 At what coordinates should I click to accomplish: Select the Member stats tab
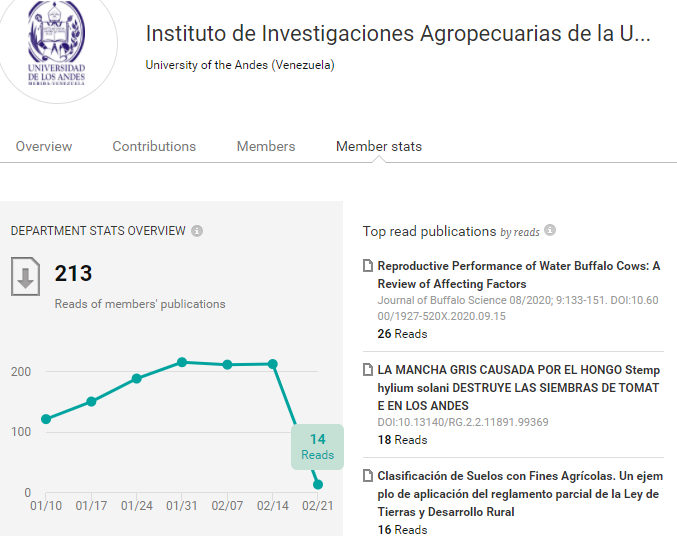tap(379, 146)
